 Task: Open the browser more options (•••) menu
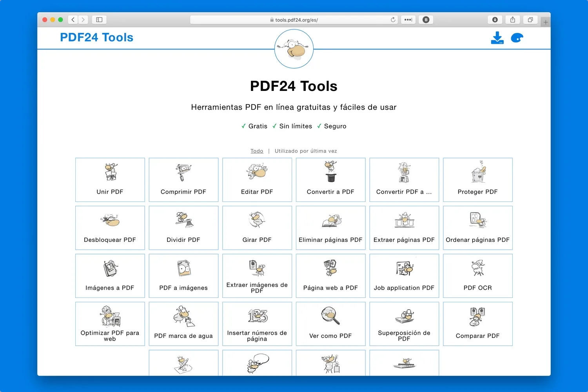point(408,19)
